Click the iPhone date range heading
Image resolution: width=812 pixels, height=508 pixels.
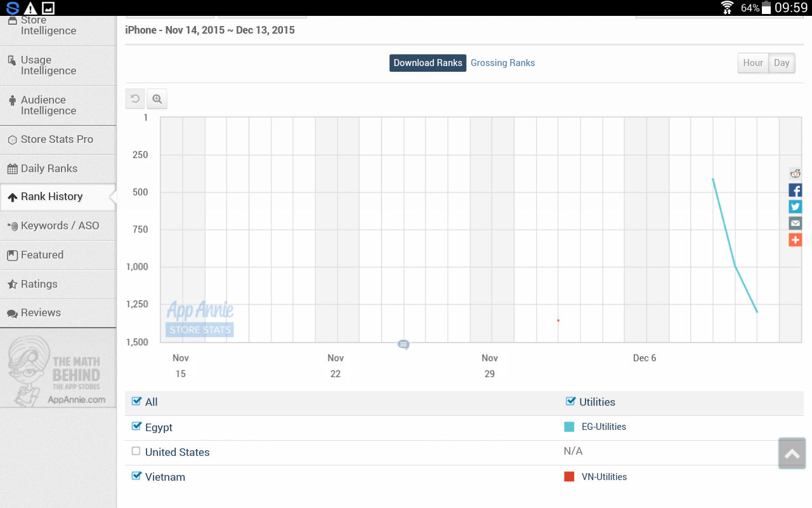[x=210, y=30]
